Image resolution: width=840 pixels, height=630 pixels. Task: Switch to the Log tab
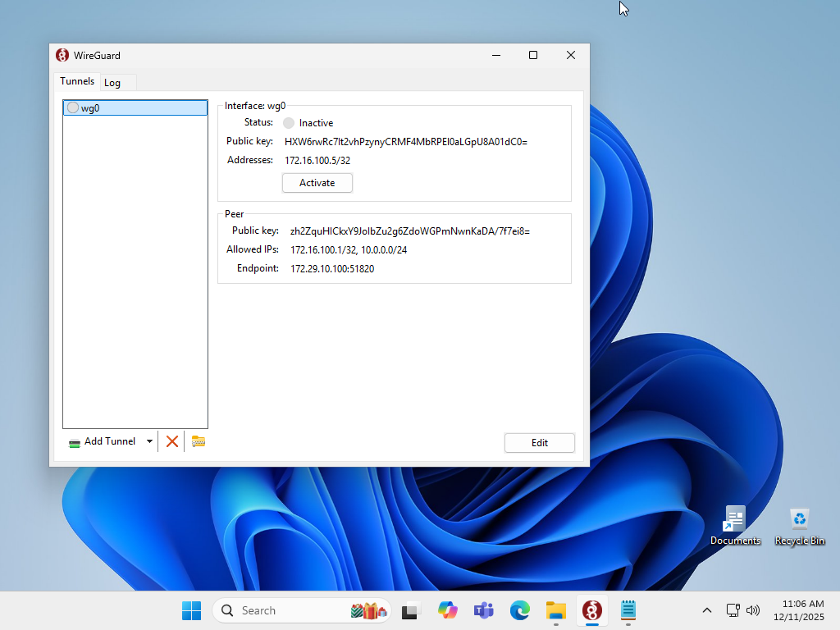coord(112,83)
